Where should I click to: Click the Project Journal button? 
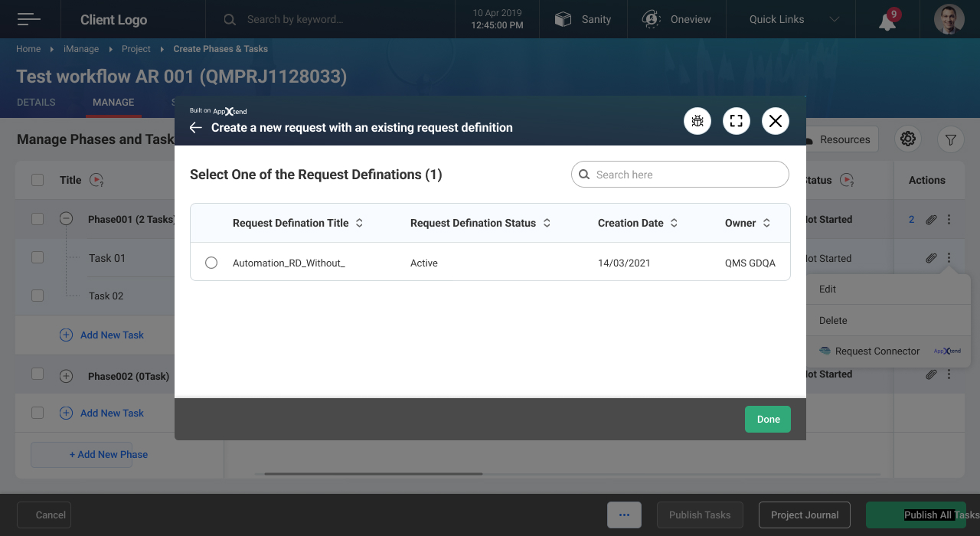805,515
